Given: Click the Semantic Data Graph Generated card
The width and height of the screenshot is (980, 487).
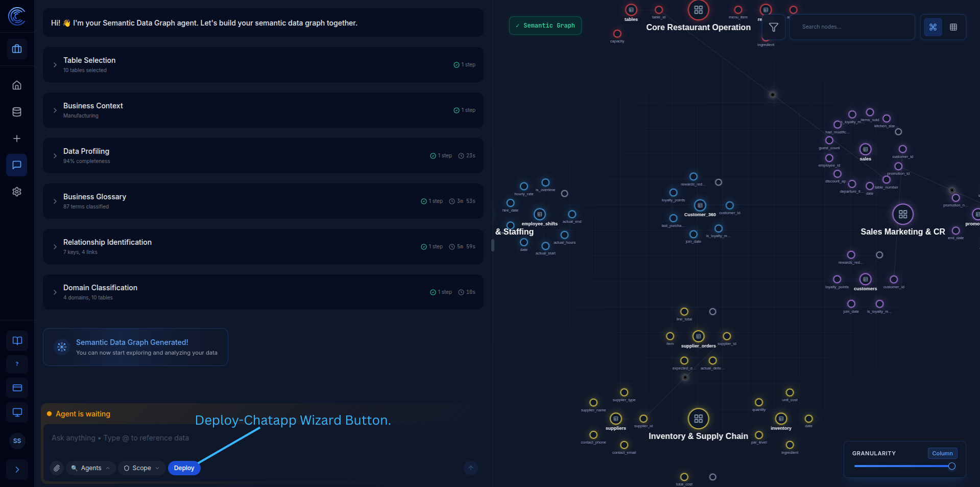Looking at the screenshot, I should (135, 347).
